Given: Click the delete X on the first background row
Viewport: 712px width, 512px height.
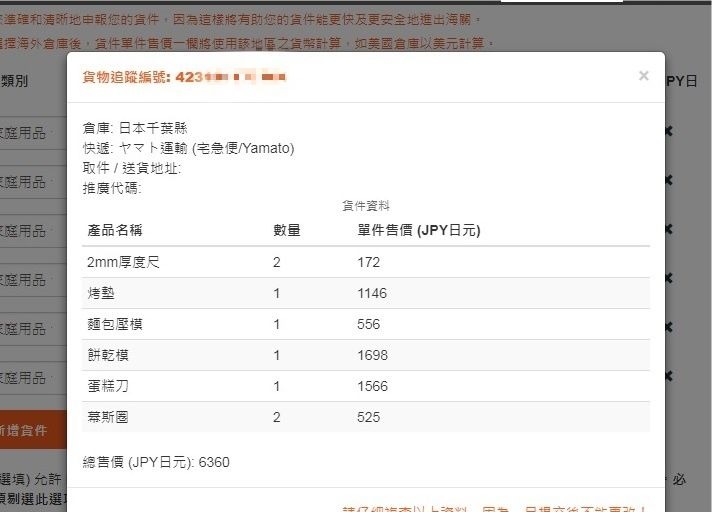Looking at the screenshot, I should (667, 131).
